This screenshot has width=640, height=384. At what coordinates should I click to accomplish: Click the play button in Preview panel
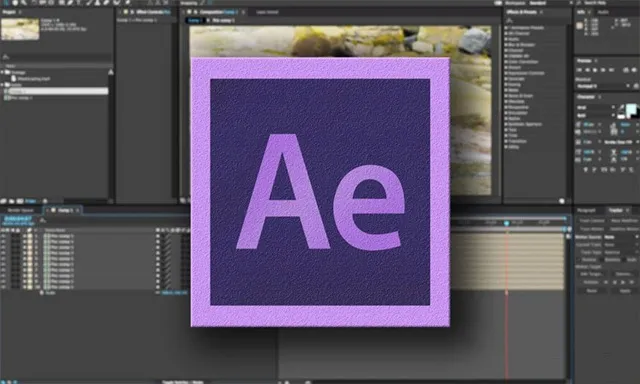click(x=595, y=70)
